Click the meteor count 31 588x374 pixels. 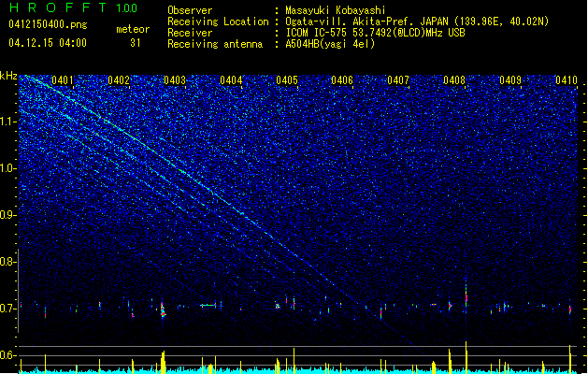(135, 43)
